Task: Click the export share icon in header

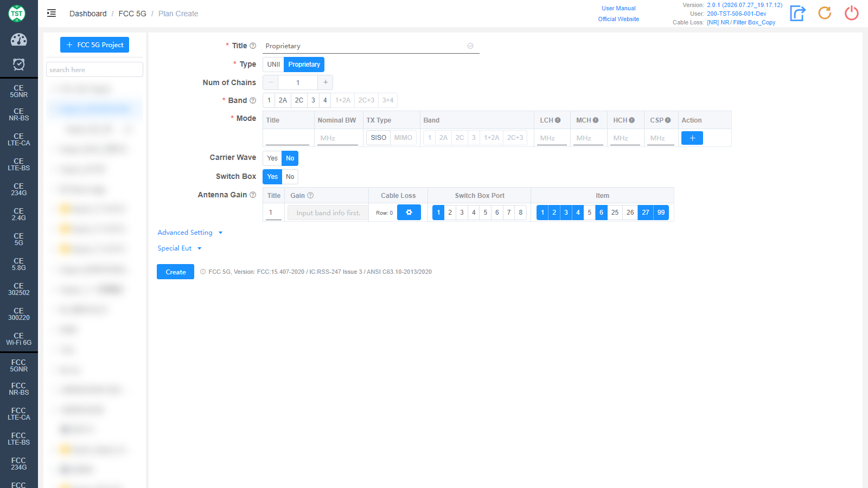Action: coord(797,13)
